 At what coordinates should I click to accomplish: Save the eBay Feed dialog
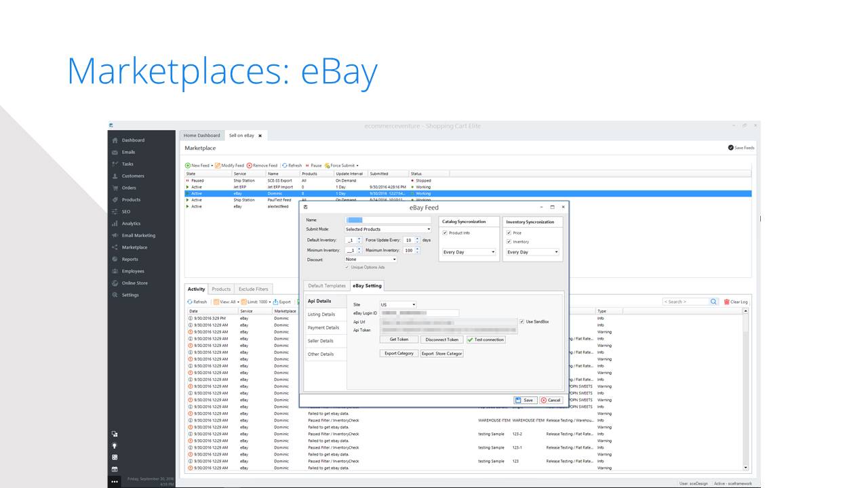(525, 400)
